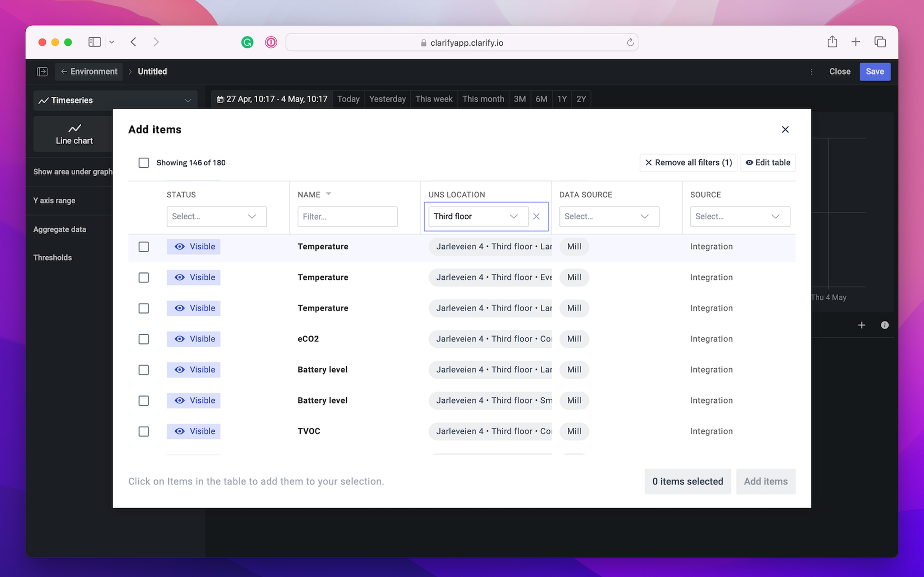Check the third Temperature row checkbox
Screen dimensions: 924x577
144,308
